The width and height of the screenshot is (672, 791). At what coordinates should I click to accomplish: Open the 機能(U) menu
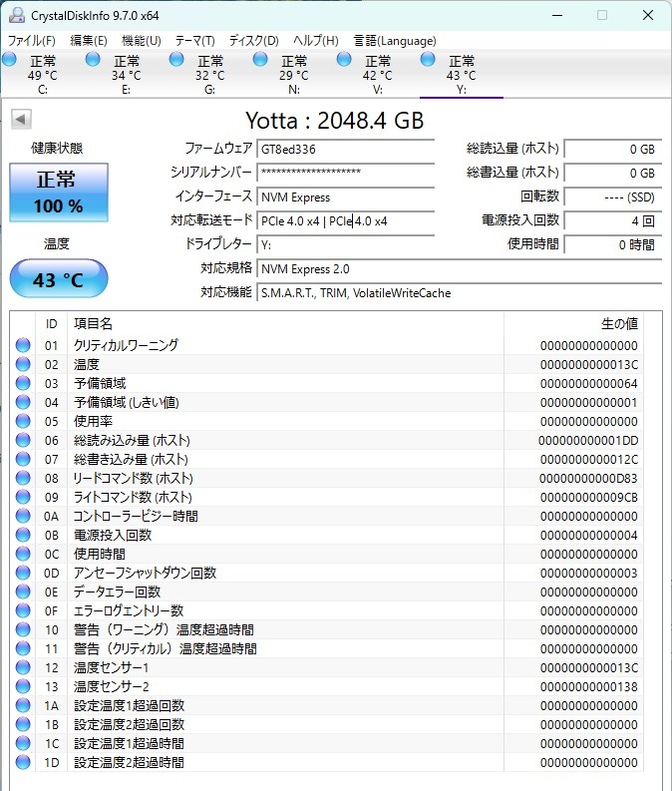pos(142,40)
